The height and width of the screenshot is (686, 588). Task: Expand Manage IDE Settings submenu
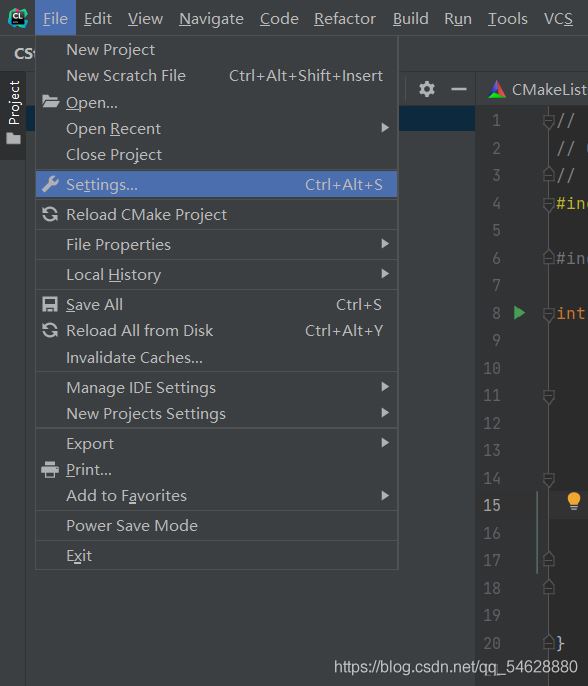point(217,388)
